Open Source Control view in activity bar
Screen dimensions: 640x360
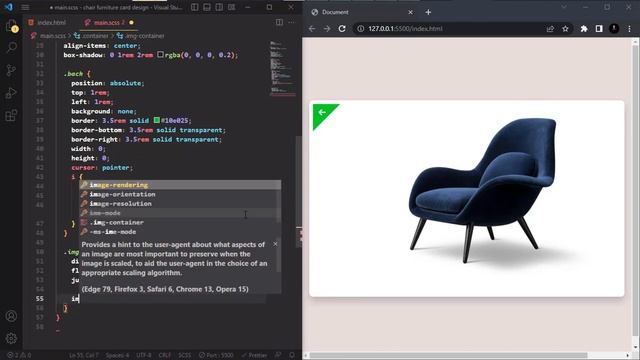[x=11, y=70]
